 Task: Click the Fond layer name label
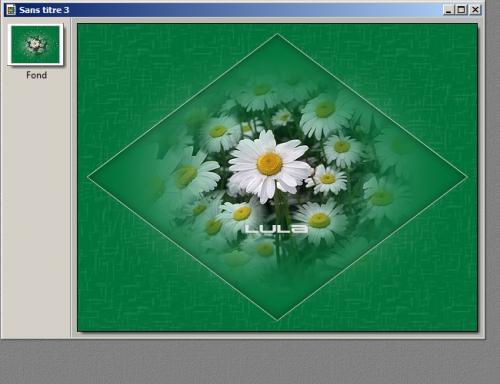click(36, 75)
